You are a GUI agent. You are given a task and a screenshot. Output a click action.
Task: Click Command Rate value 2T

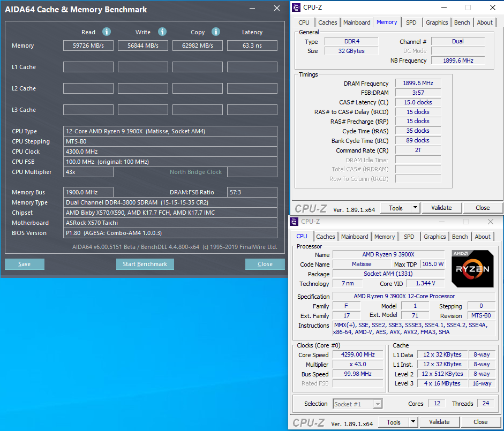(x=418, y=150)
